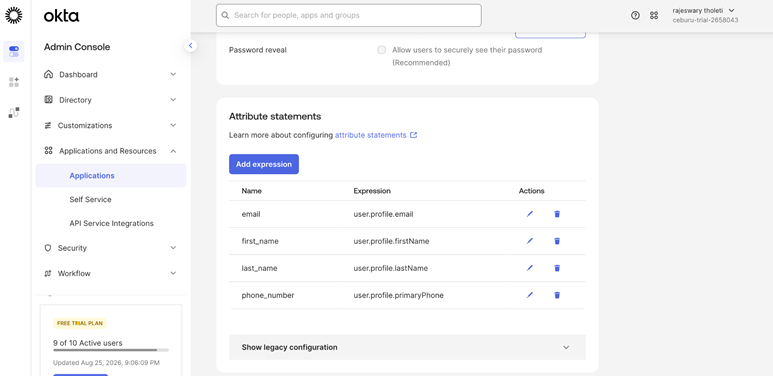Edit the last_name attribute statement

(x=530, y=268)
